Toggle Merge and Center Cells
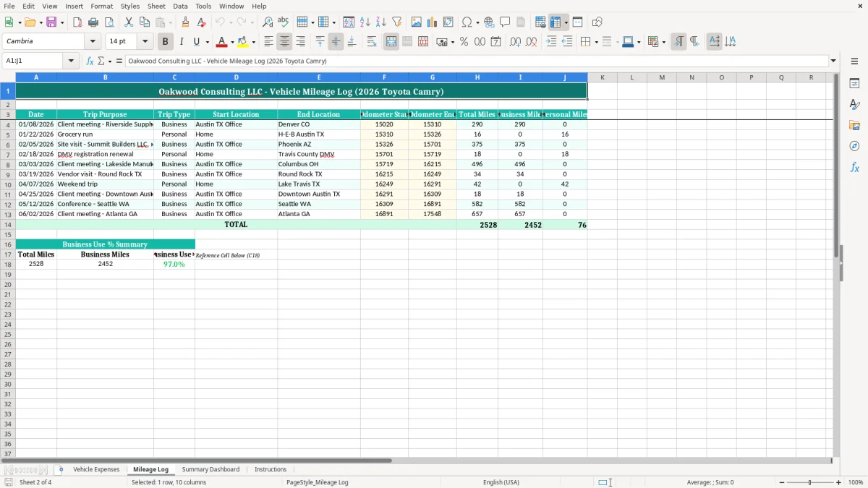The width and height of the screenshot is (868, 488). tap(391, 42)
